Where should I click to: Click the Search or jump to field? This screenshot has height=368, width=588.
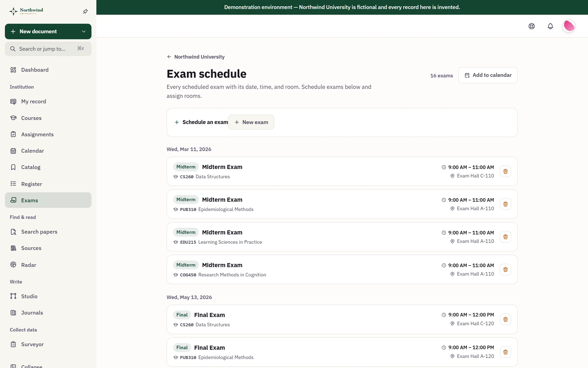[48, 49]
